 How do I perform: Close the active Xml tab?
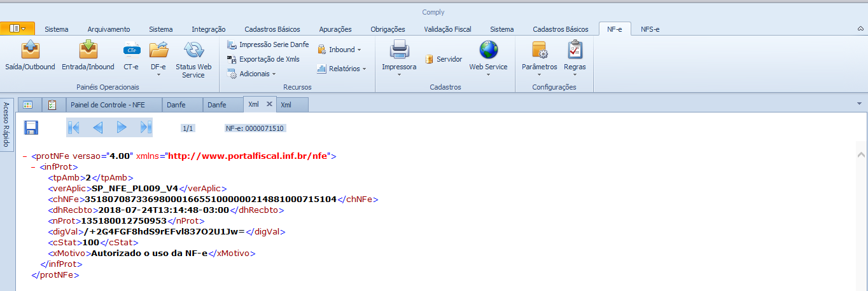[269, 104]
